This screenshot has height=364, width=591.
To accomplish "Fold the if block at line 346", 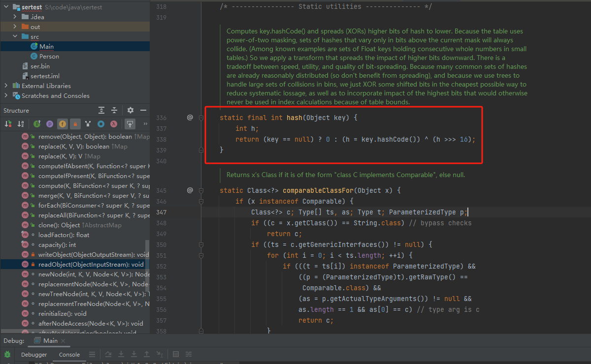I will [x=201, y=201].
